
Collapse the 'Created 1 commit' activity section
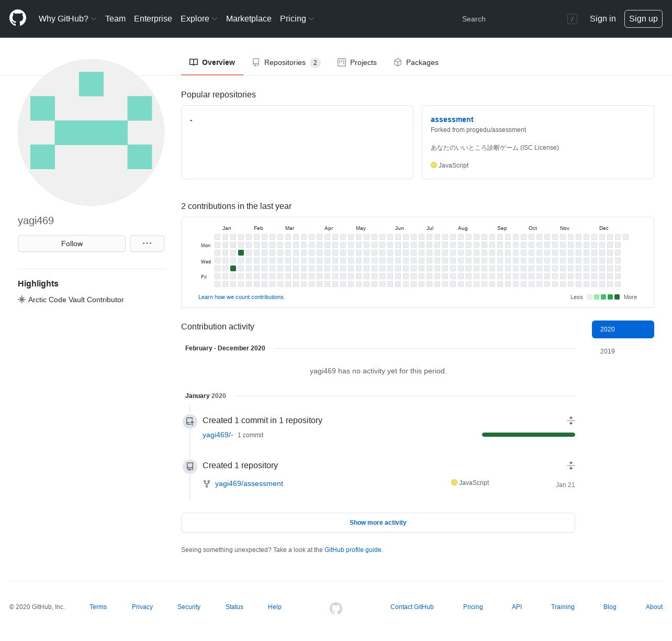(x=571, y=421)
